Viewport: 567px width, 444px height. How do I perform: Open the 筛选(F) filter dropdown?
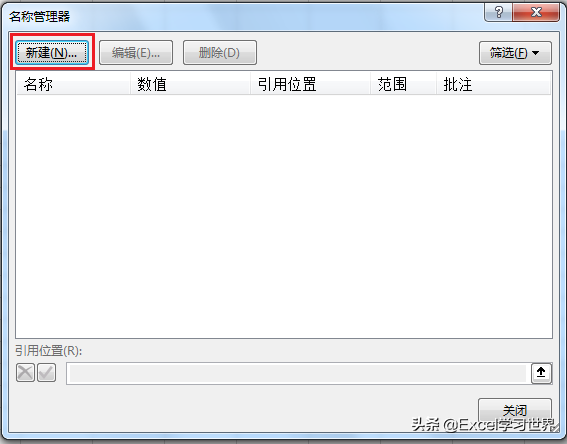(x=515, y=53)
